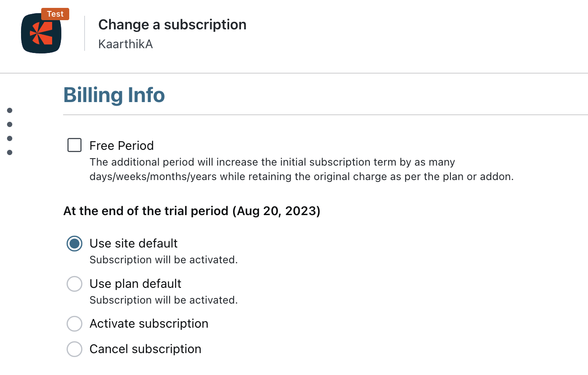Click the 'Free Period' label text
The height and width of the screenshot is (375, 588).
[121, 145]
